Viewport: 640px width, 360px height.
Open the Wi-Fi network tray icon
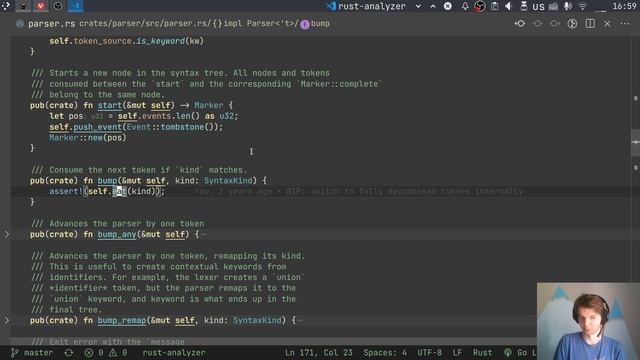(x=583, y=6)
